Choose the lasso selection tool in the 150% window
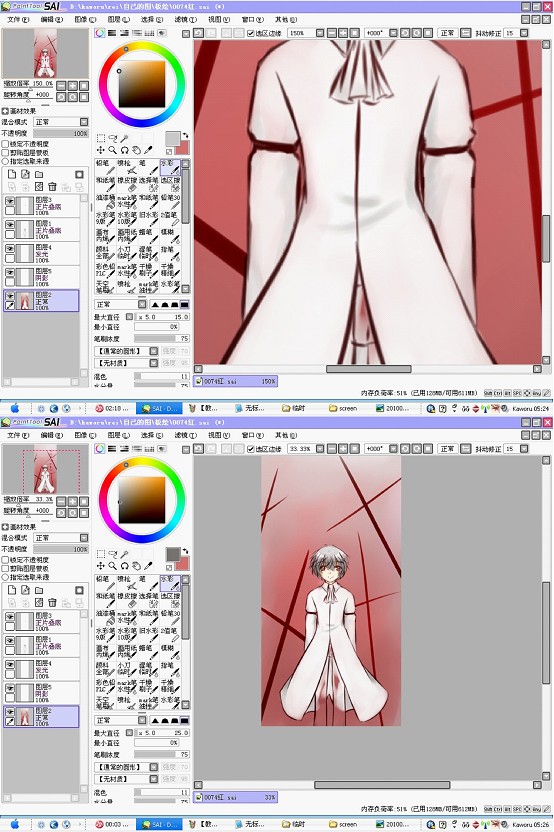Viewport: 554px width, 832px height. 112,138
